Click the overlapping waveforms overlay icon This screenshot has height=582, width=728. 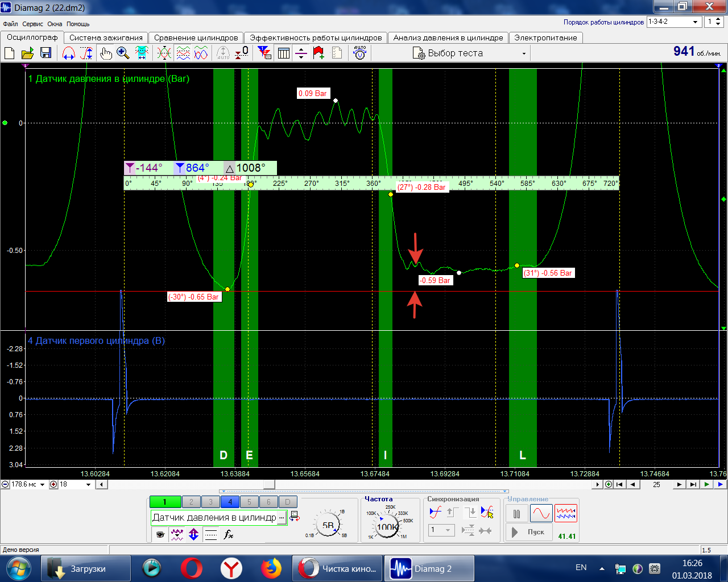164,53
